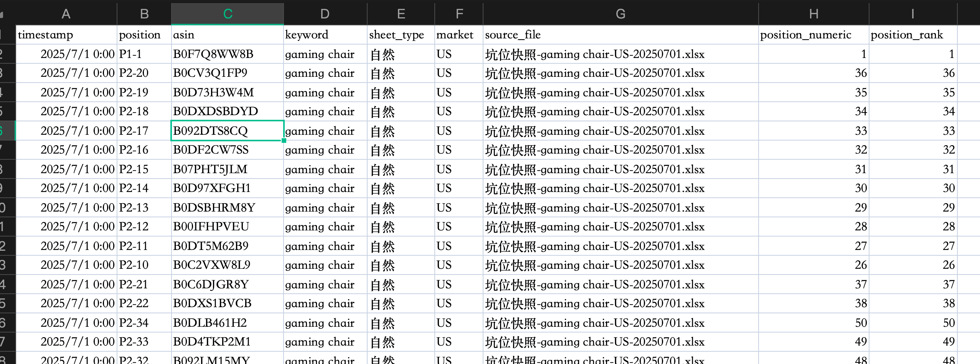Click position cell 'P2-12'
This screenshot has width=980, height=364.
point(144,227)
